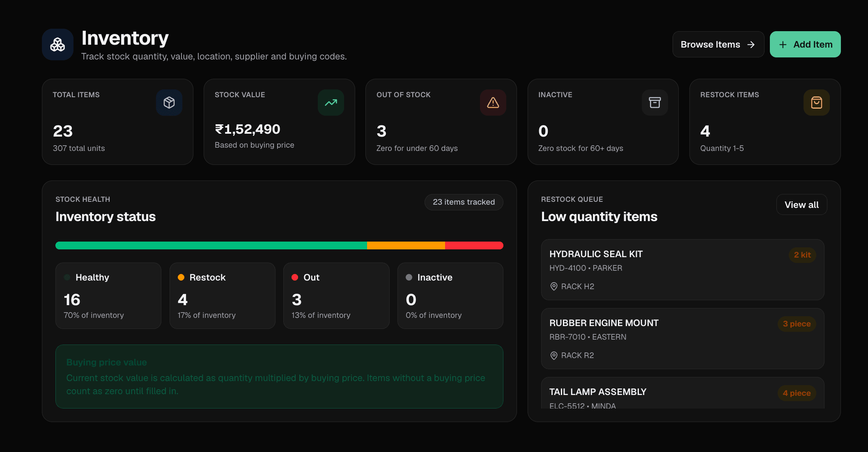
Task: Open the HYDRAULIC SEAL KIT item
Action: tap(682, 270)
